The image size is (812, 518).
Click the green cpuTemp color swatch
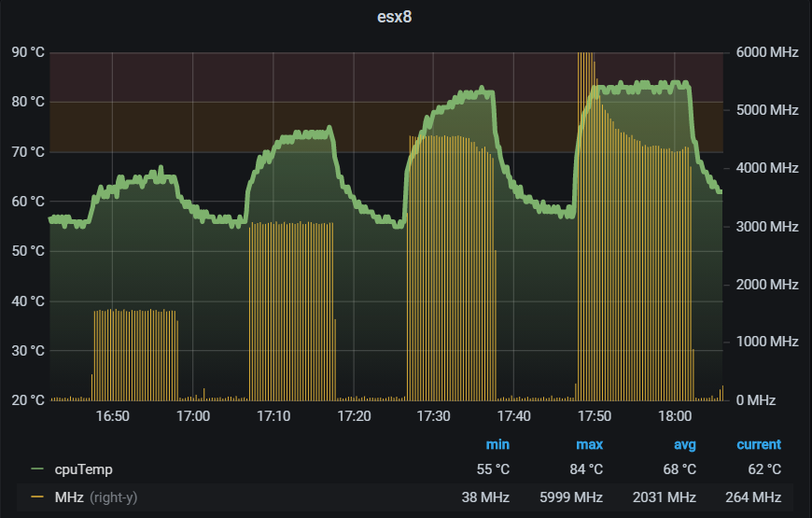pyautogui.click(x=37, y=469)
